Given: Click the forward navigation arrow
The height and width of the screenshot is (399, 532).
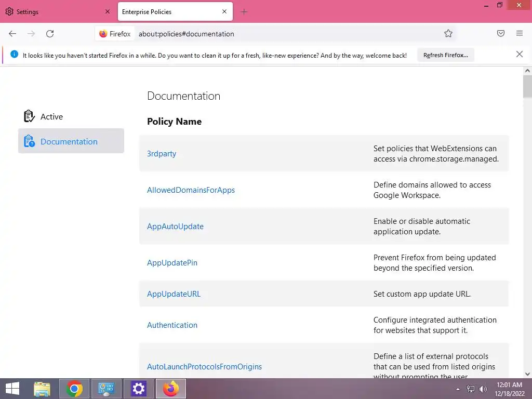Looking at the screenshot, I should click(31, 34).
